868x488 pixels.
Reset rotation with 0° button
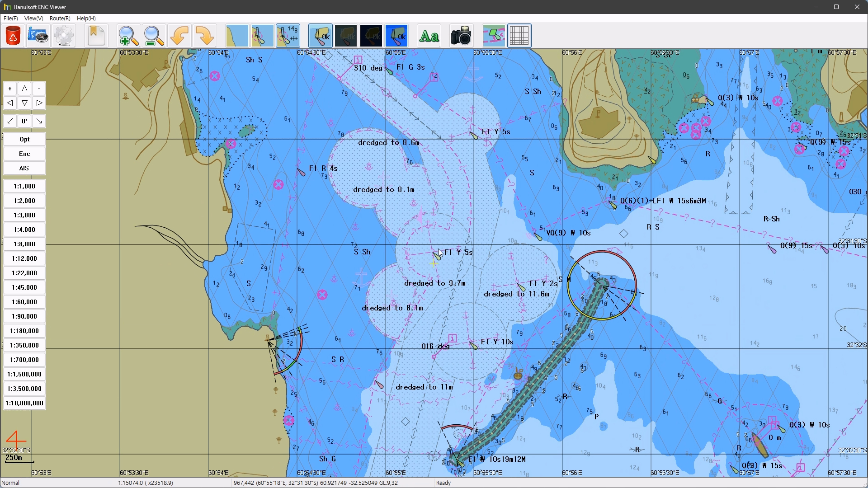point(24,121)
